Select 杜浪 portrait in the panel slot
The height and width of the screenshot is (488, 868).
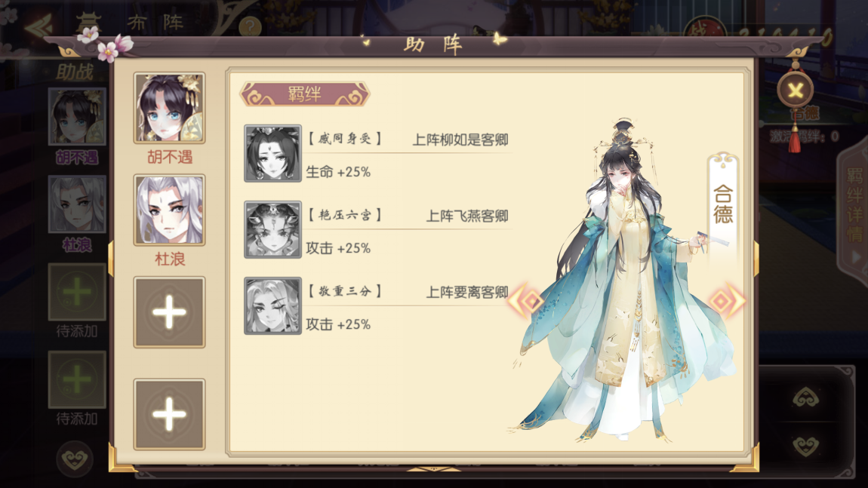point(169,210)
